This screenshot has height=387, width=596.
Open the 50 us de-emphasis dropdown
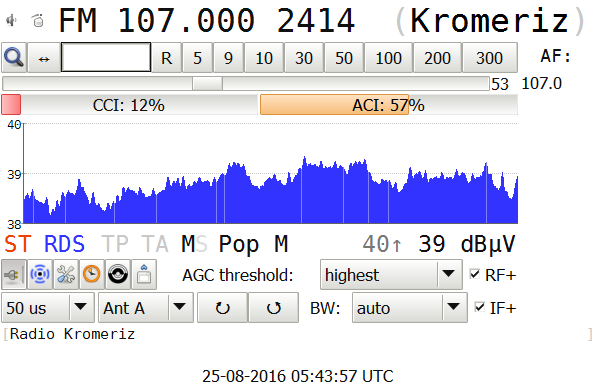coord(48,308)
